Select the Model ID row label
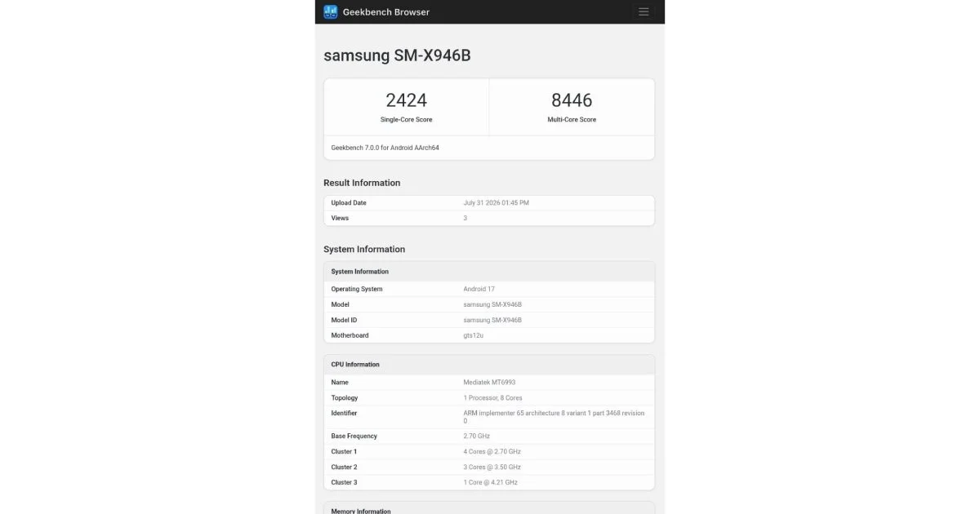The height and width of the screenshot is (514, 980). point(344,320)
